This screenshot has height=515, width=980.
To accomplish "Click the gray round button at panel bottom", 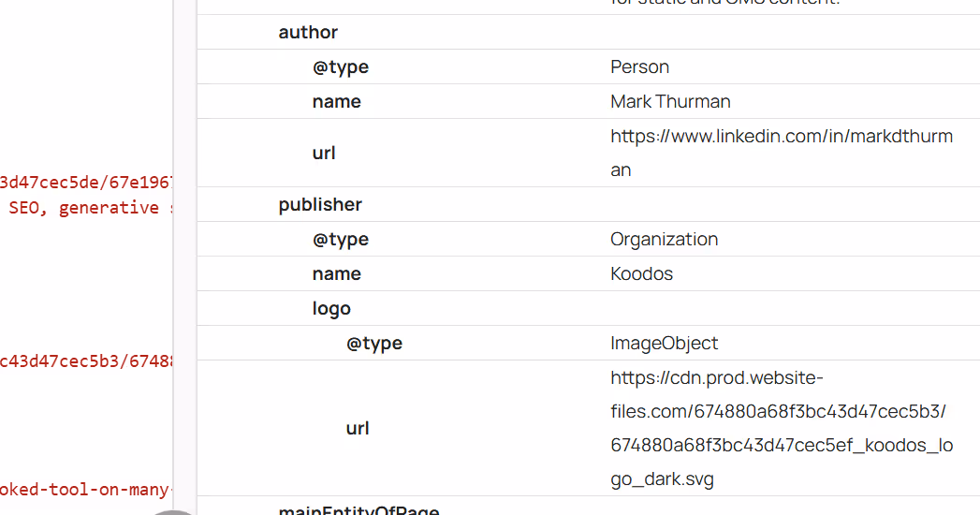I will (x=173, y=512).
